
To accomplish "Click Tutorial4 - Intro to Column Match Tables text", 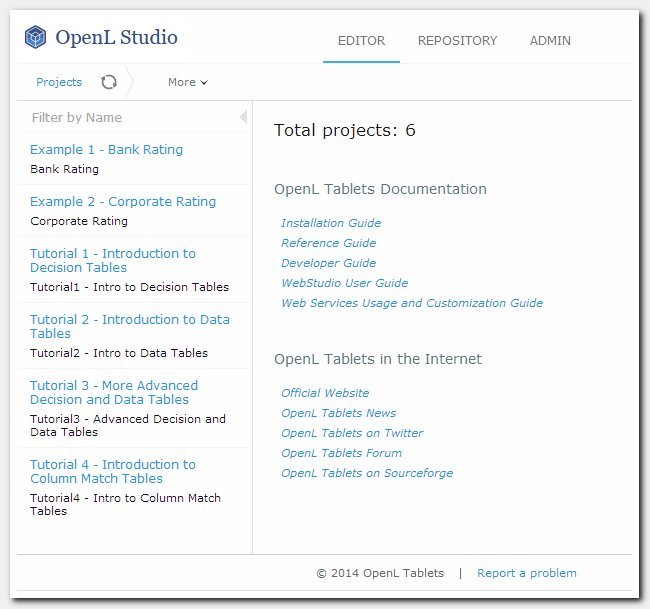I will (x=126, y=505).
